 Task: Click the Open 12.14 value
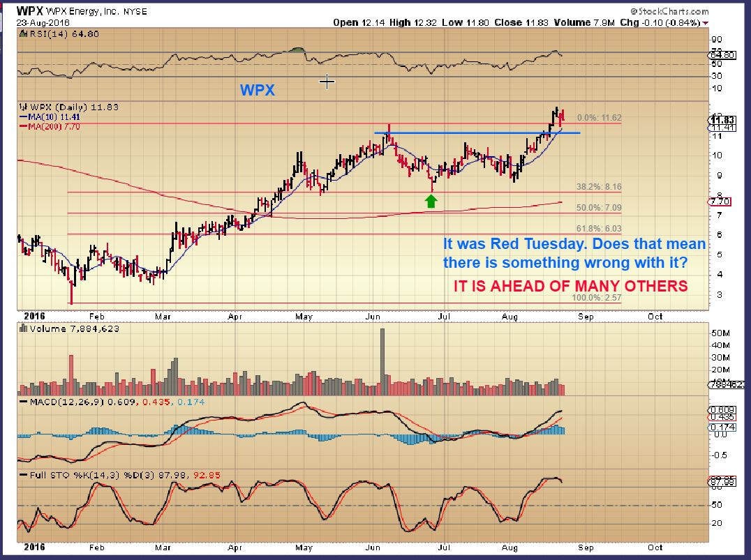click(x=359, y=22)
